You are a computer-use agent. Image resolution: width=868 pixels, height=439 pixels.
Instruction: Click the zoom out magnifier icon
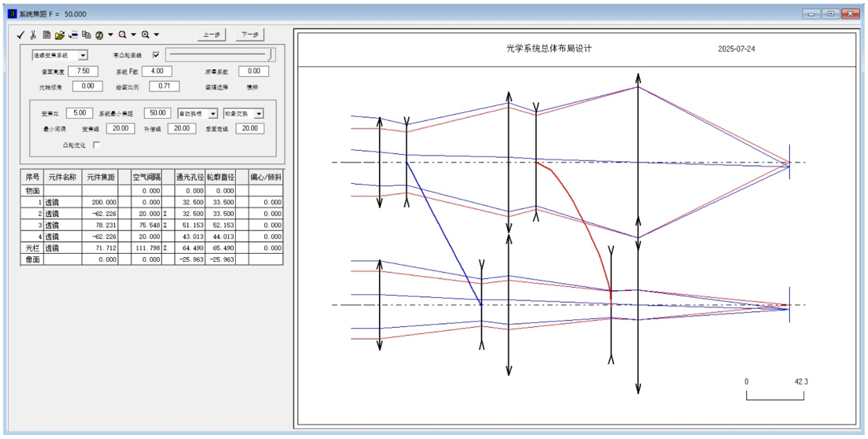pos(122,35)
